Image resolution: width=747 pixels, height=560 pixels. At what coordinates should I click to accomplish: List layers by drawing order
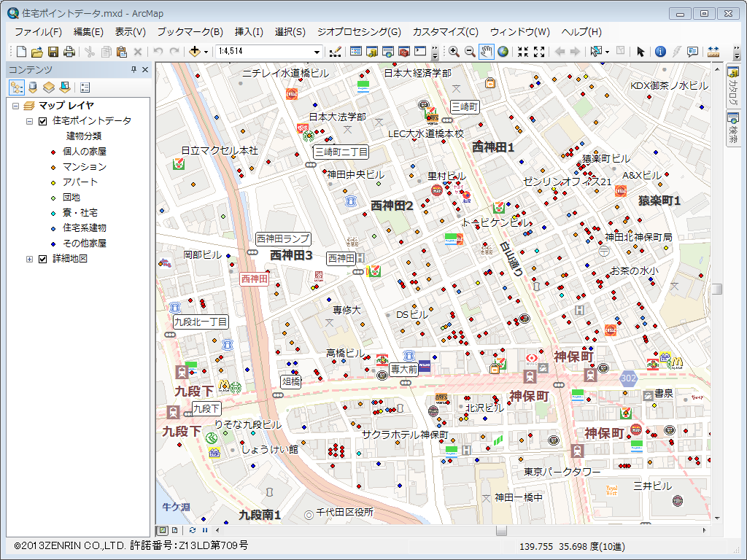pos(17,87)
